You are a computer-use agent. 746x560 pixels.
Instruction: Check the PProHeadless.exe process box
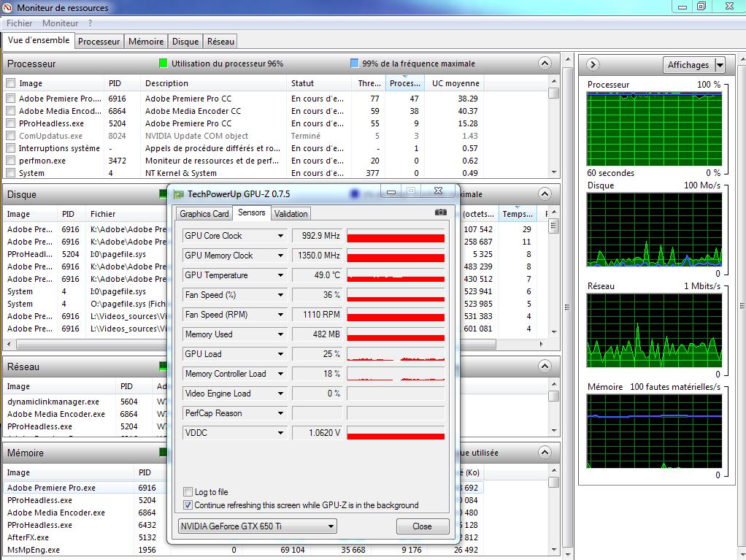coord(10,123)
